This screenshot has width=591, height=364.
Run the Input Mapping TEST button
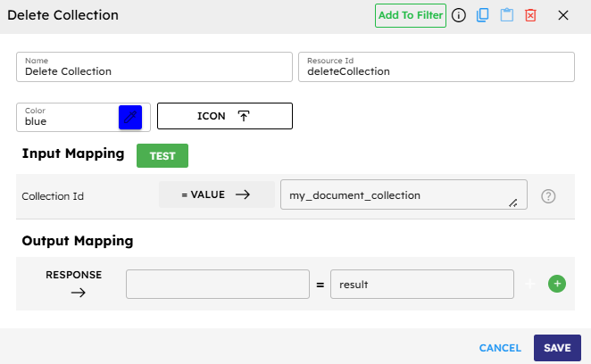coord(162,155)
